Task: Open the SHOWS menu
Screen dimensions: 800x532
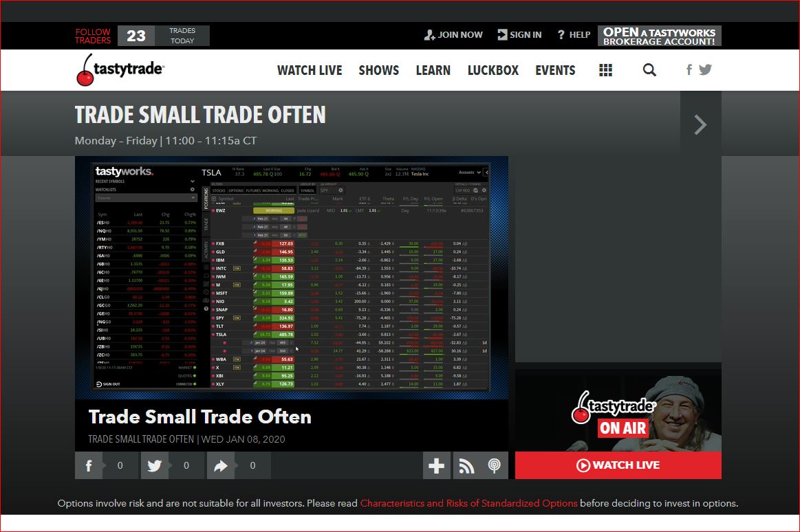Action: (x=378, y=70)
